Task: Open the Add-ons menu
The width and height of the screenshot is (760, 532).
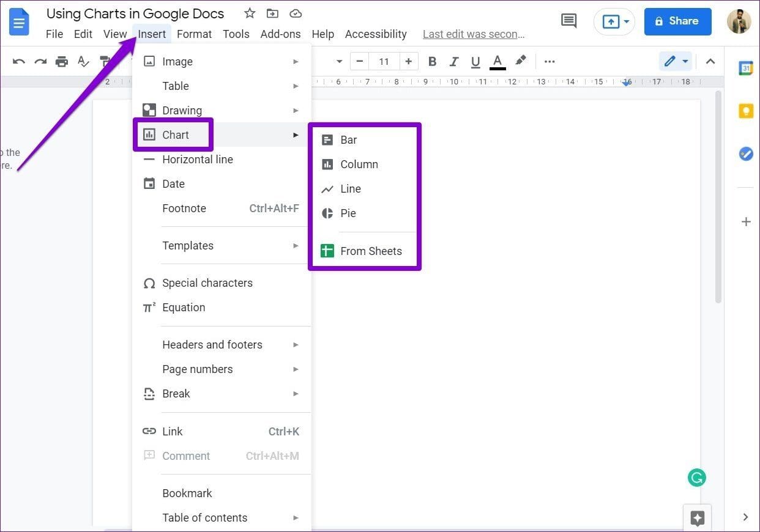Action: click(280, 34)
